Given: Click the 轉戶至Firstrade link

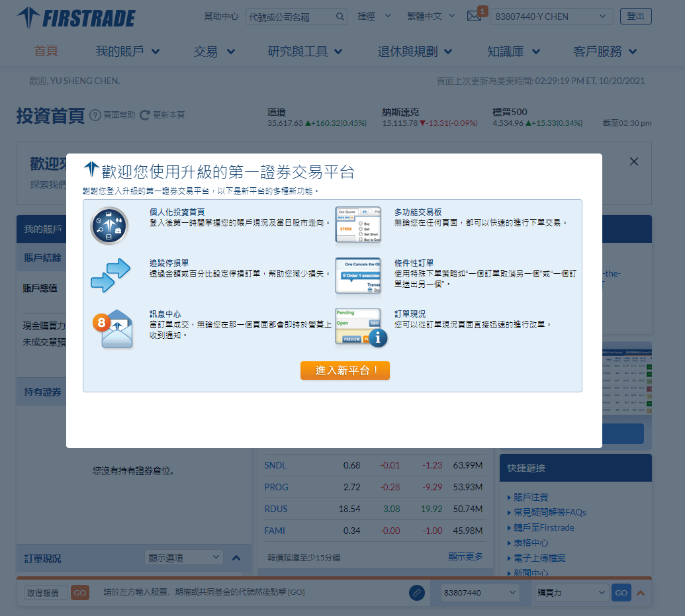Looking at the screenshot, I should [x=544, y=528].
